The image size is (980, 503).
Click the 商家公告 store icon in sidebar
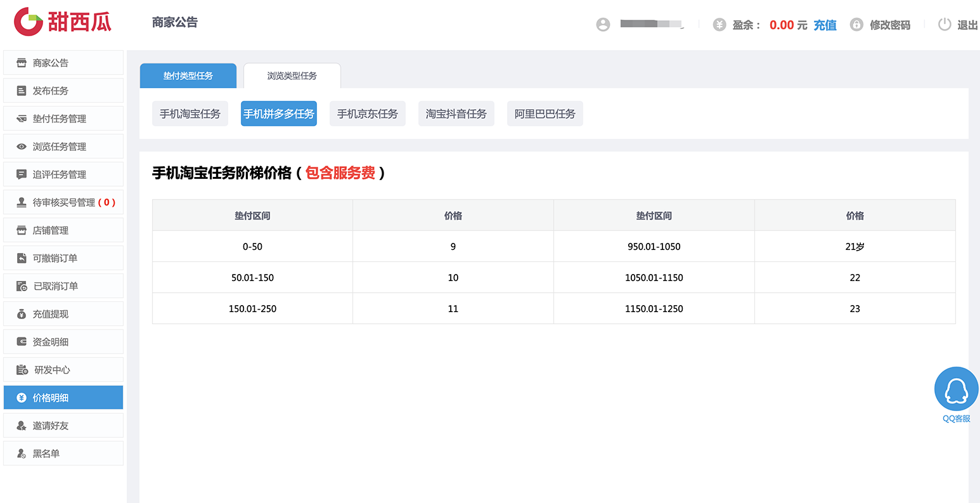[x=22, y=63]
